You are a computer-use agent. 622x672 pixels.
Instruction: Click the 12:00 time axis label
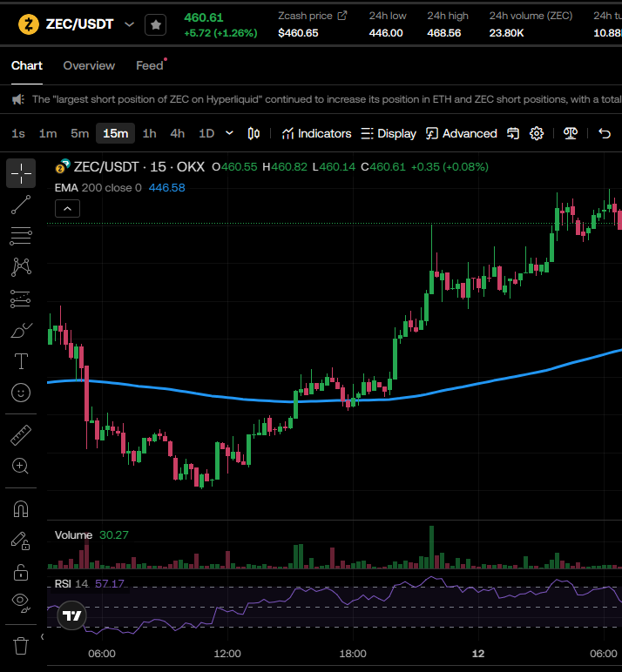(226, 654)
